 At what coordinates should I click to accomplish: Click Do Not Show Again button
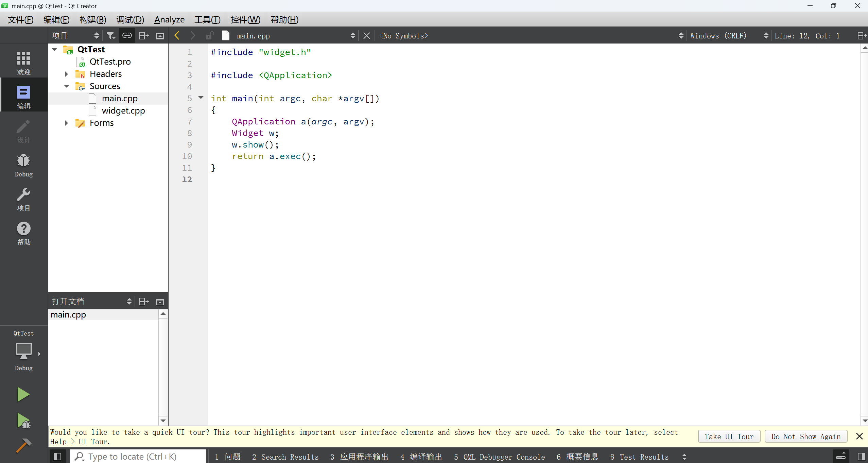(x=806, y=436)
